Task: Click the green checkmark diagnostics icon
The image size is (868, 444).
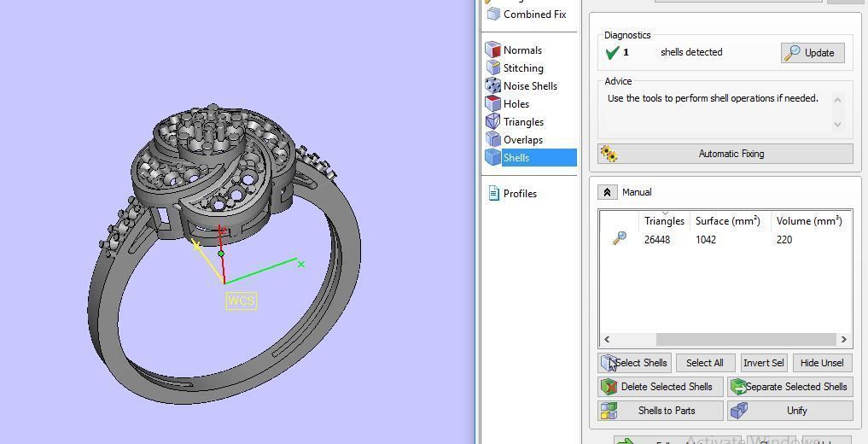Action: click(x=612, y=53)
